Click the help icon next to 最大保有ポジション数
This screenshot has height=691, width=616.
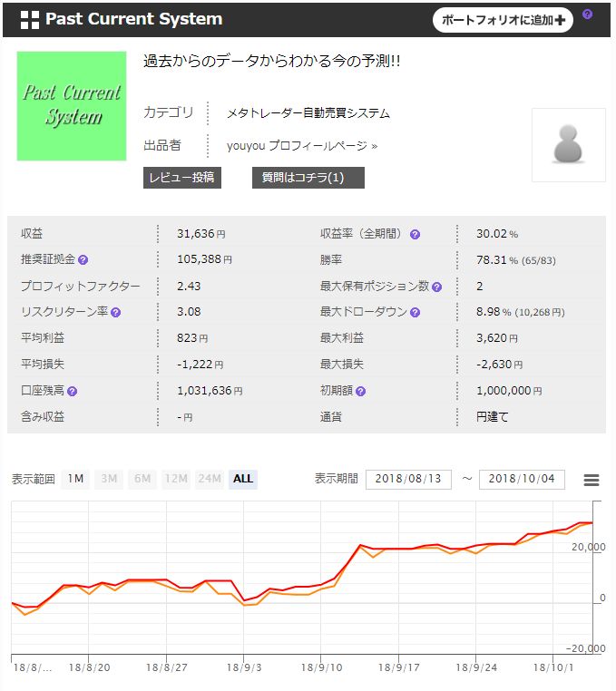[x=436, y=287]
